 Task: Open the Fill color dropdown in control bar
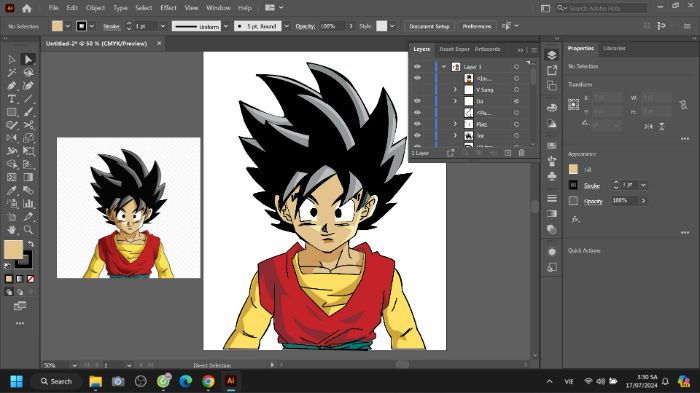[68, 26]
